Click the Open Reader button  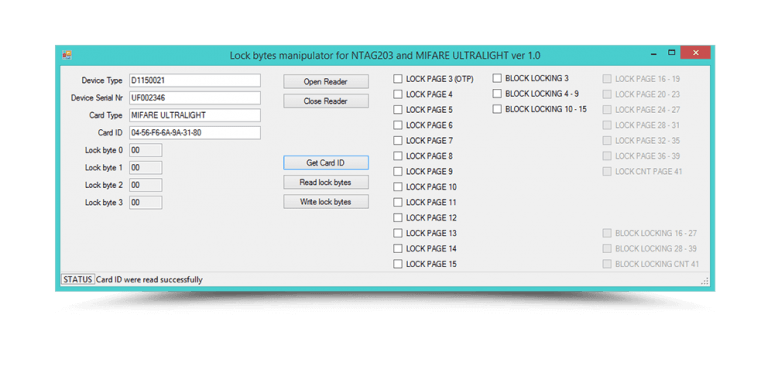click(326, 82)
